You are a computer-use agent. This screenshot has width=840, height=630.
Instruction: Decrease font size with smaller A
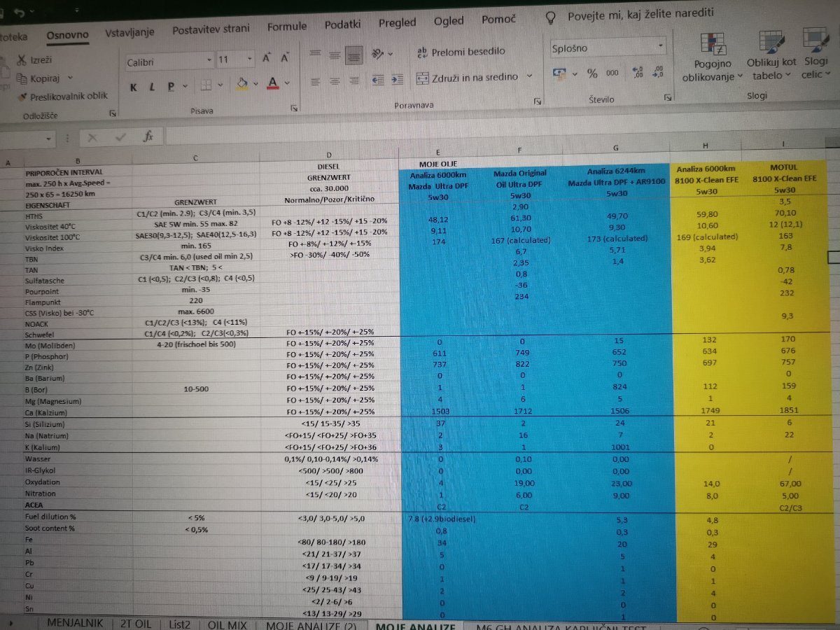click(285, 59)
